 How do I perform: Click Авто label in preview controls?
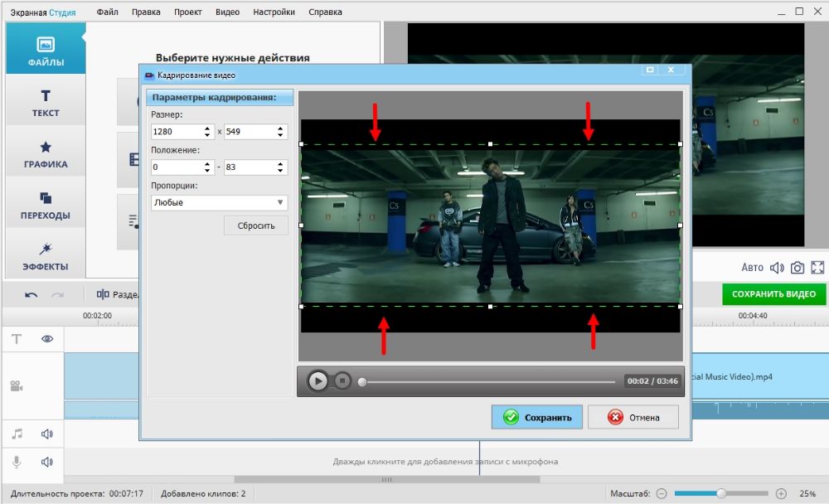(752, 268)
